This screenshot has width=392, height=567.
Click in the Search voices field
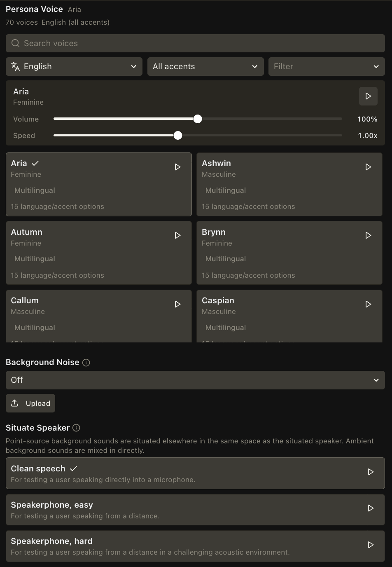[x=195, y=43]
